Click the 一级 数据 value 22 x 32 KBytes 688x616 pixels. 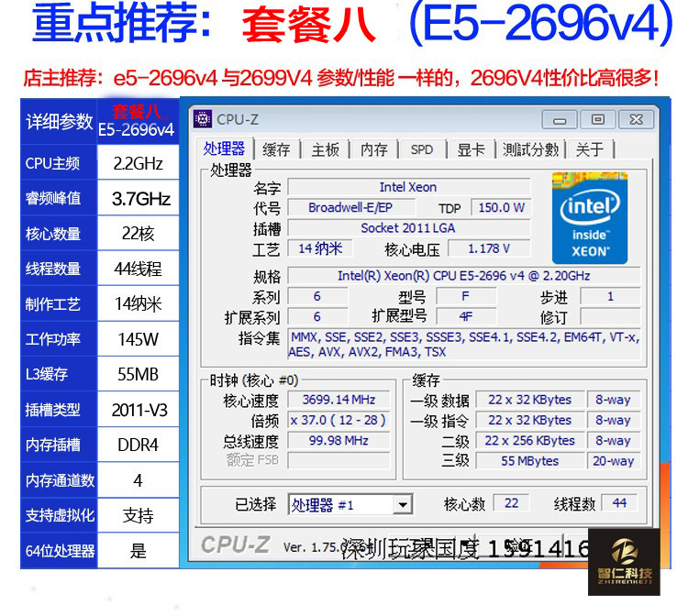(530, 400)
